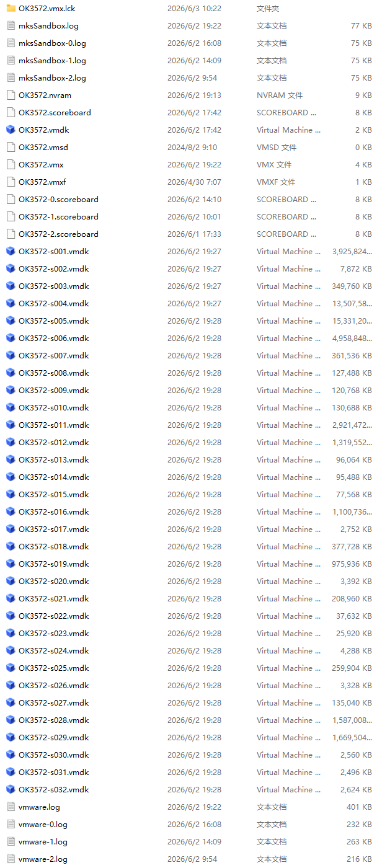Click the OK3572.vmx file icon
The width and height of the screenshot is (382, 868).
[11, 165]
